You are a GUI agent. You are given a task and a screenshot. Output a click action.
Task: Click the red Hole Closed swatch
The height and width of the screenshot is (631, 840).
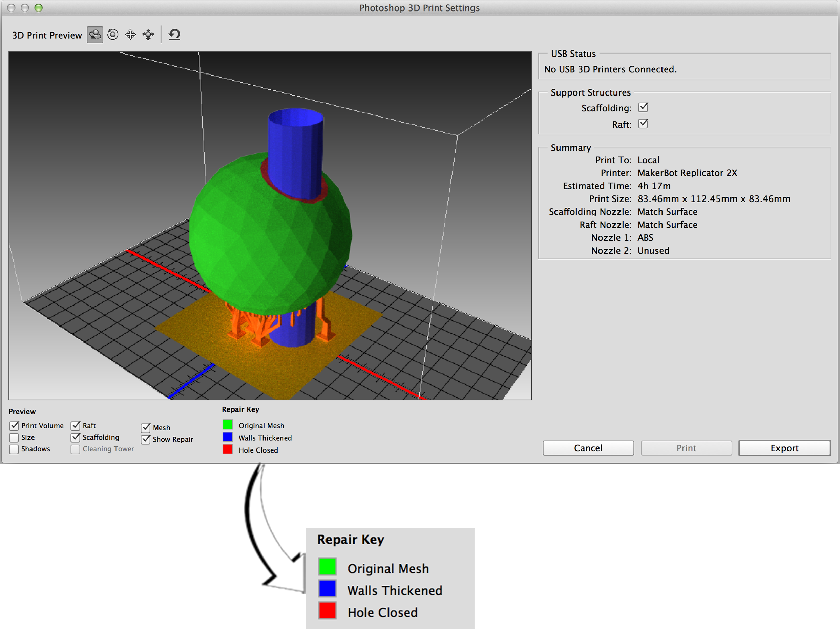coord(228,449)
